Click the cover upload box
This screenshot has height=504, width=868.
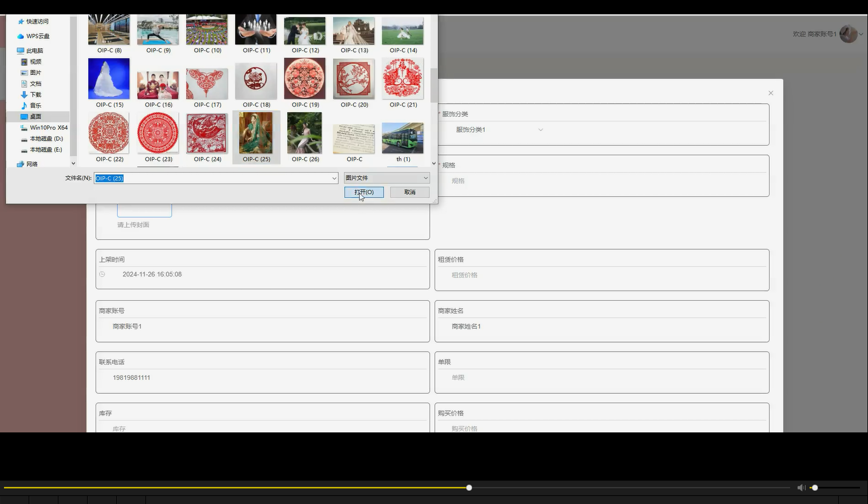(x=144, y=210)
